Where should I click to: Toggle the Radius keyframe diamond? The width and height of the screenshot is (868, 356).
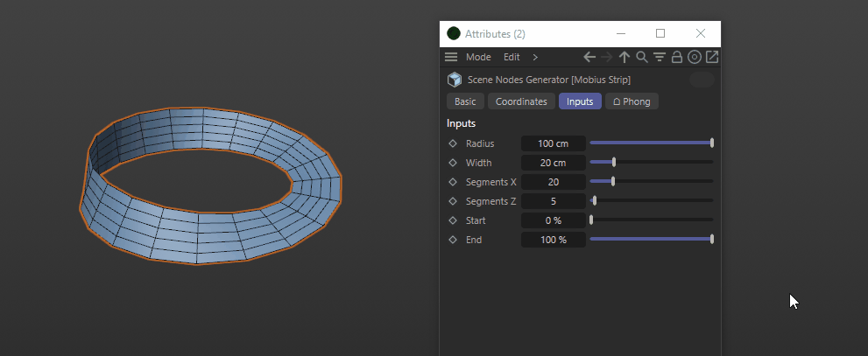coord(453,143)
